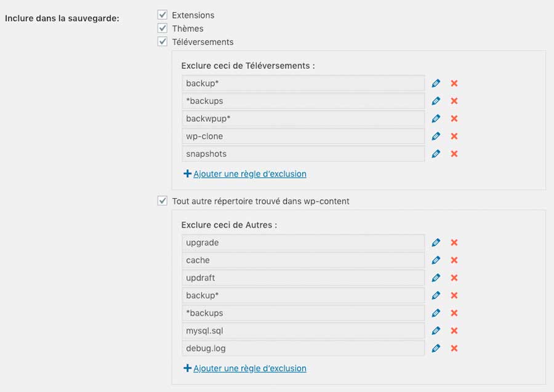Click the upgrade exclusion text field
Image resolution: width=554 pixels, height=392 pixels.
(303, 242)
